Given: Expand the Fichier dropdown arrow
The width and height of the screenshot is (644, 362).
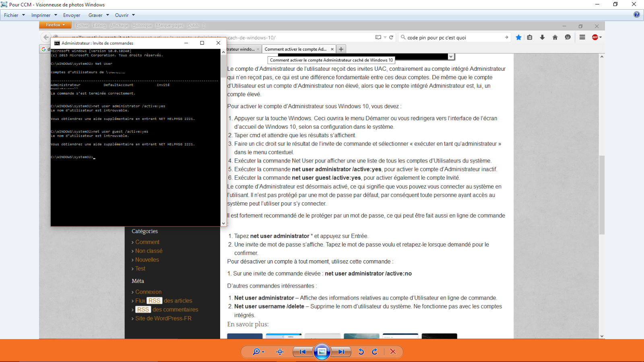Looking at the screenshot, I should click(x=23, y=15).
